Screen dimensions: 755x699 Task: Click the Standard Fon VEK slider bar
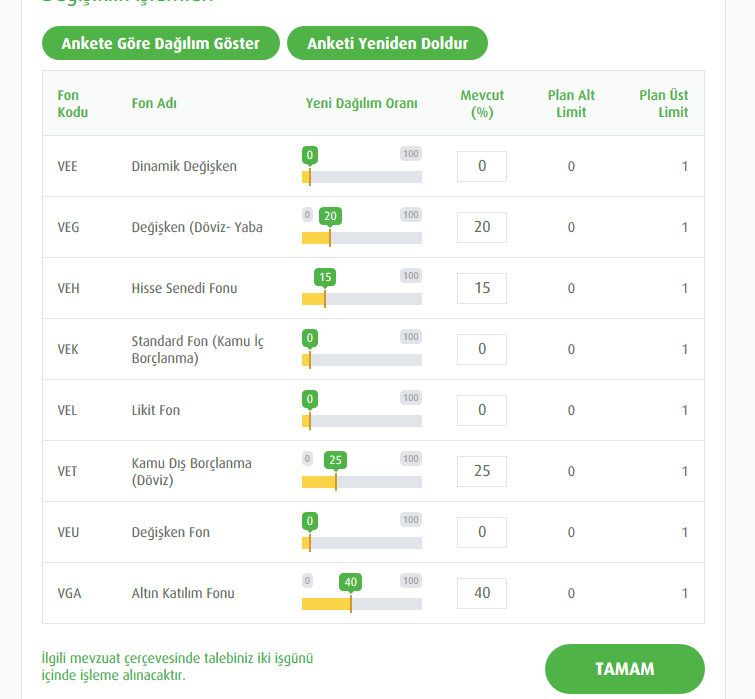click(x=362, y=360)
